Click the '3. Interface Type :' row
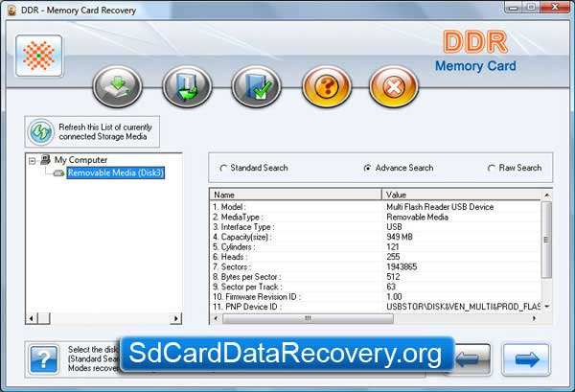Screen dimensions: 575x392 (x=376, y=227)
